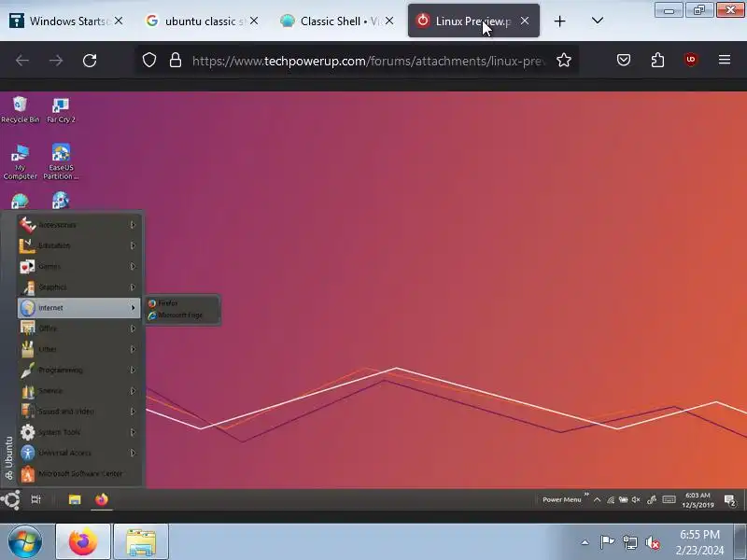This screenshot has width=747, height=560.
Task: Open the Firefox hamburger application menu
Action: (x=725, y=60)
